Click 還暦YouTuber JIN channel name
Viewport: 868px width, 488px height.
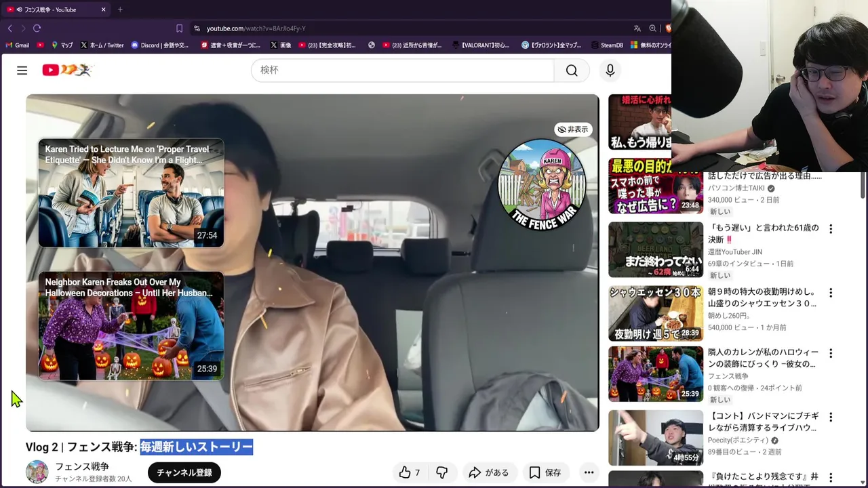pyautogui.click(x=735, y=252)
